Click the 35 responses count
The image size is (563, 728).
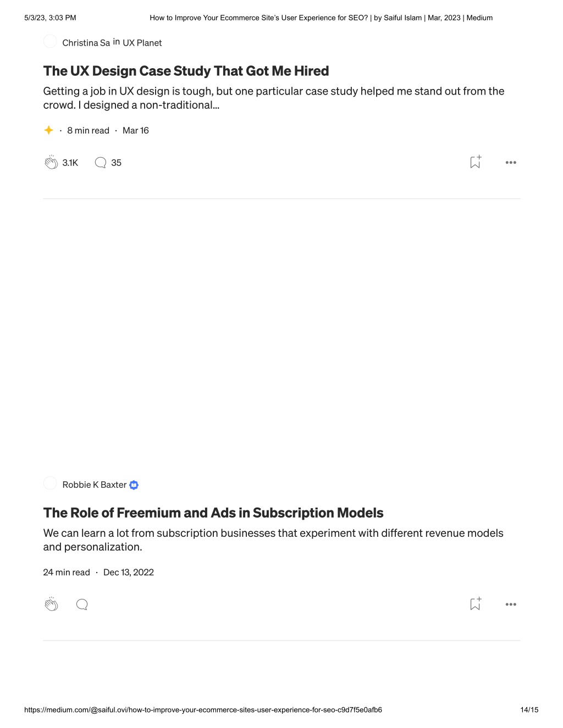click(x=117, y=163)
